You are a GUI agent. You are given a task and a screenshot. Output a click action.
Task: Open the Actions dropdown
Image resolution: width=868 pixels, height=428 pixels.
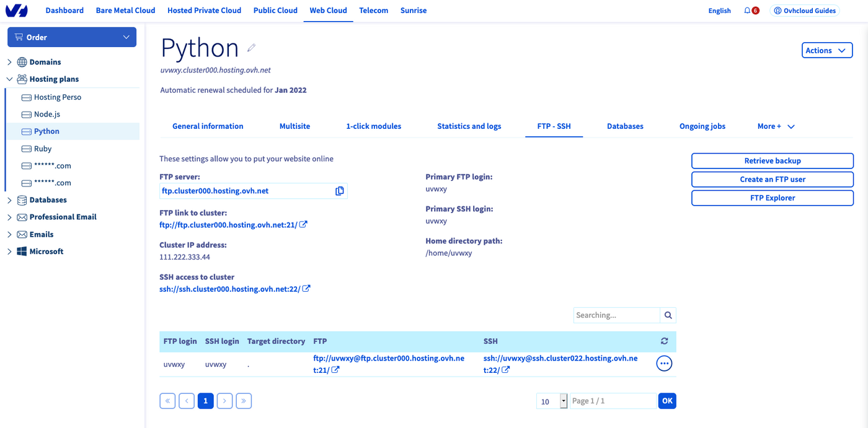[x=826, y=51]
